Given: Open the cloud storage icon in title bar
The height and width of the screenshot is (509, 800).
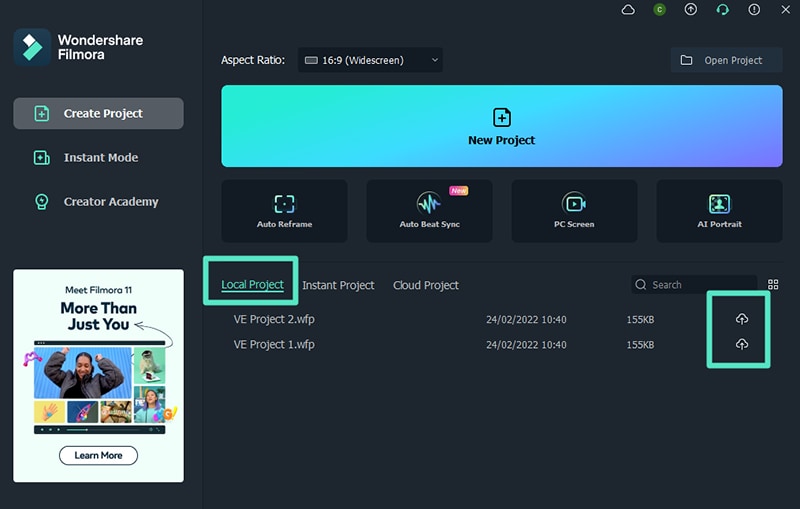Looking at the screenshot, I should 628,10.
